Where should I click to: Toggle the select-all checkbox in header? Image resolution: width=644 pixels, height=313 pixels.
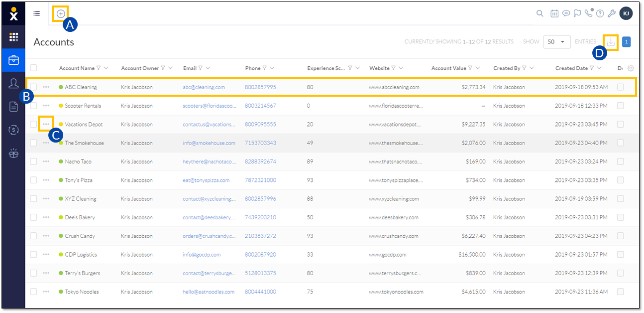click(33, 68)
